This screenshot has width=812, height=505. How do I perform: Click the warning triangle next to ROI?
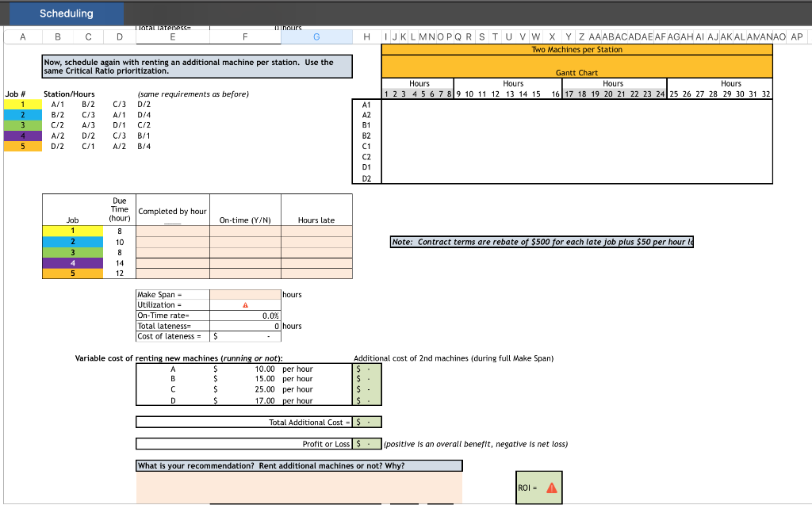pos(553,488)
